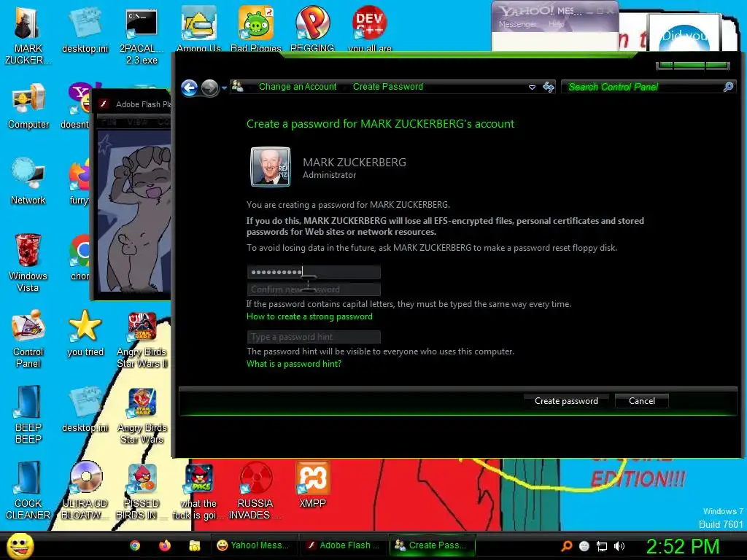Go back with the blue Back arrow

pyautogui.click(x=189, y=87)
